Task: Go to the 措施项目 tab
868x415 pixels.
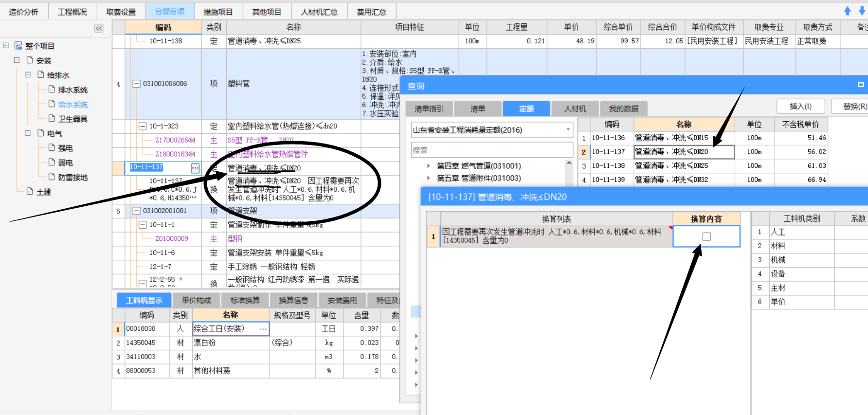Action: coord(218,12)
